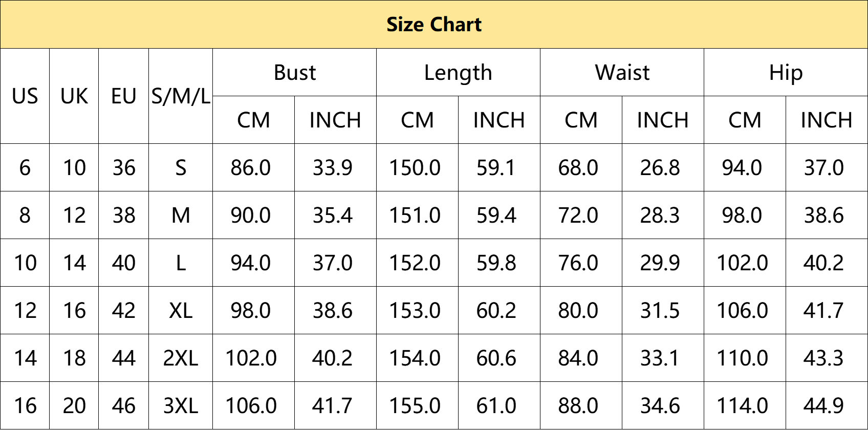Select the Hip column header
Image resolution: width=868 pixels, height=430 pixels.
coord(786,72)
